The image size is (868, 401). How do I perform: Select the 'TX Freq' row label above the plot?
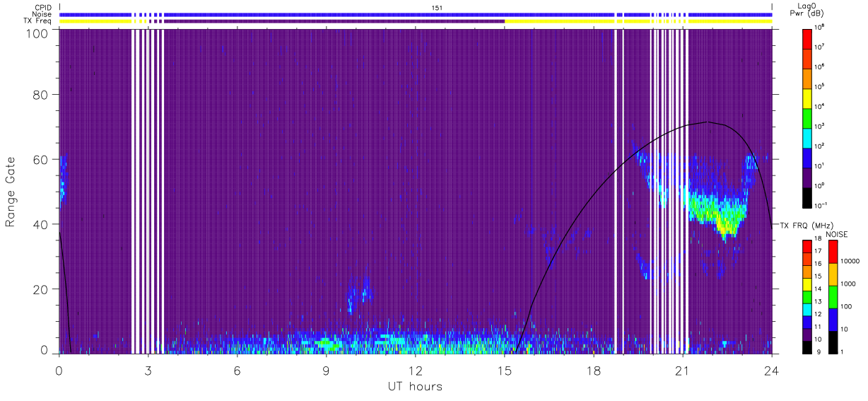click(x=38, y=21)
